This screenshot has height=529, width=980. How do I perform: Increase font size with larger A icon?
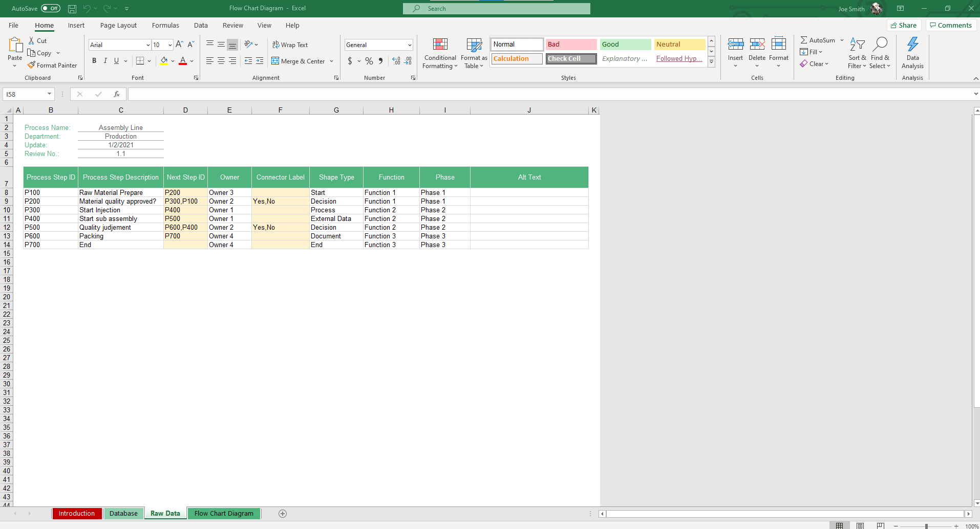(179, 45)
